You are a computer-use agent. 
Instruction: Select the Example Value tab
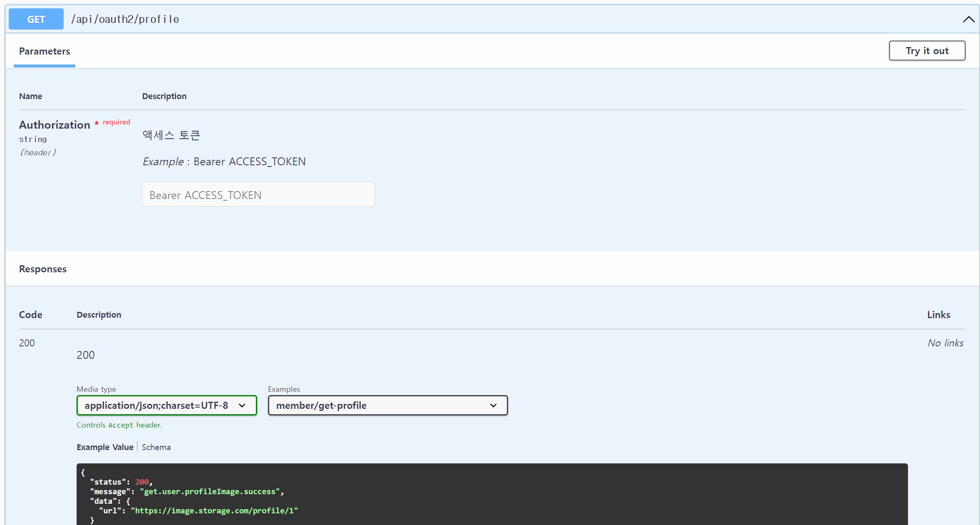105,447
